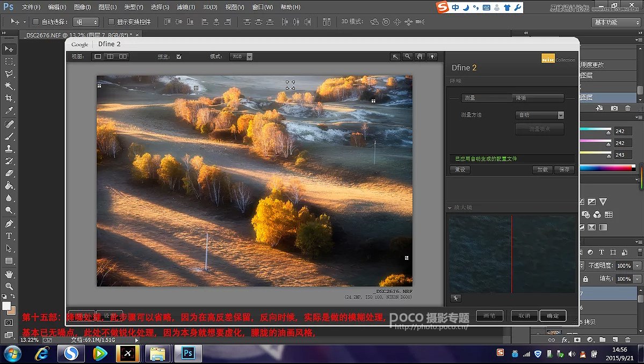Select the Eraser tool
This screenshot has width=644, height=364.
9,173
